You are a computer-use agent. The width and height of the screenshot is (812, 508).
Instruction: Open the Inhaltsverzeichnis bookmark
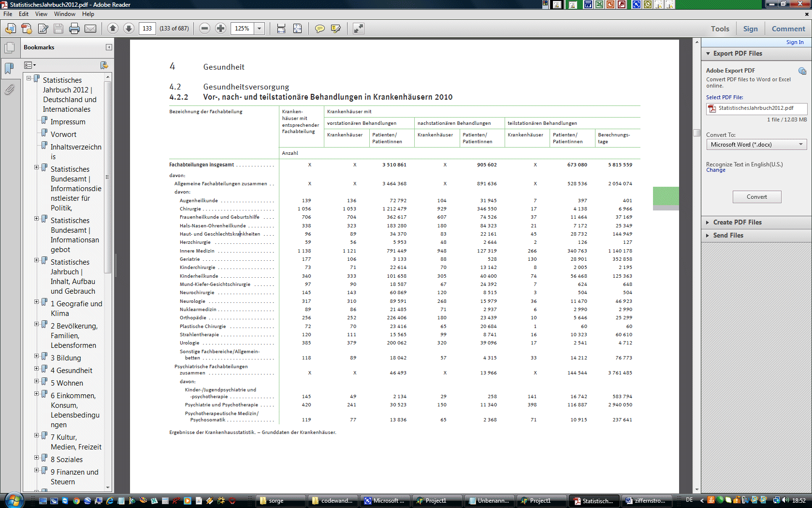coord(76,152)
